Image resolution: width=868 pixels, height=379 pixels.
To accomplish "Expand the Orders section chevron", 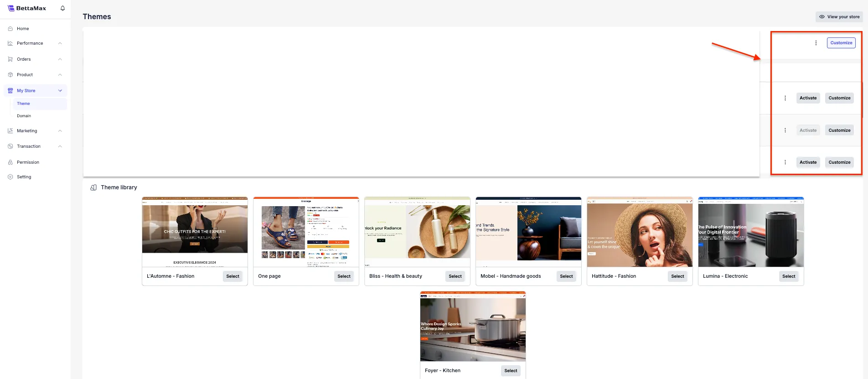I will click(x=60, y=59).
